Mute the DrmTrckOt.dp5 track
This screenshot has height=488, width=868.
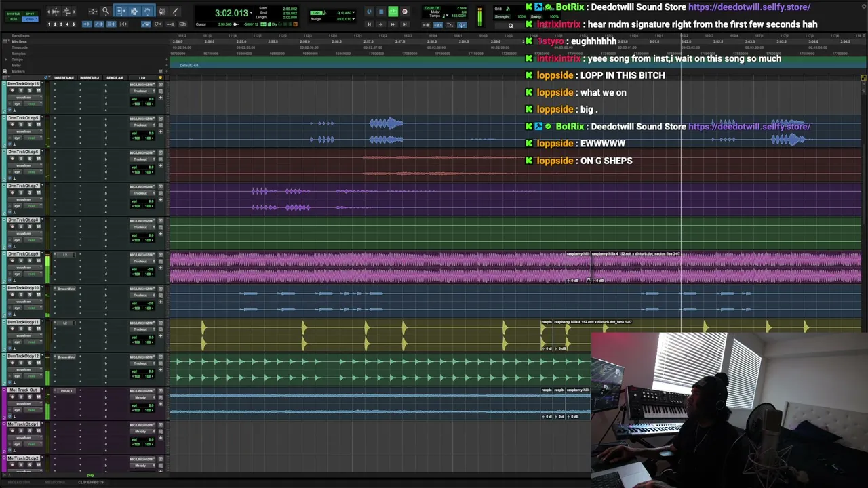[39, 125]
